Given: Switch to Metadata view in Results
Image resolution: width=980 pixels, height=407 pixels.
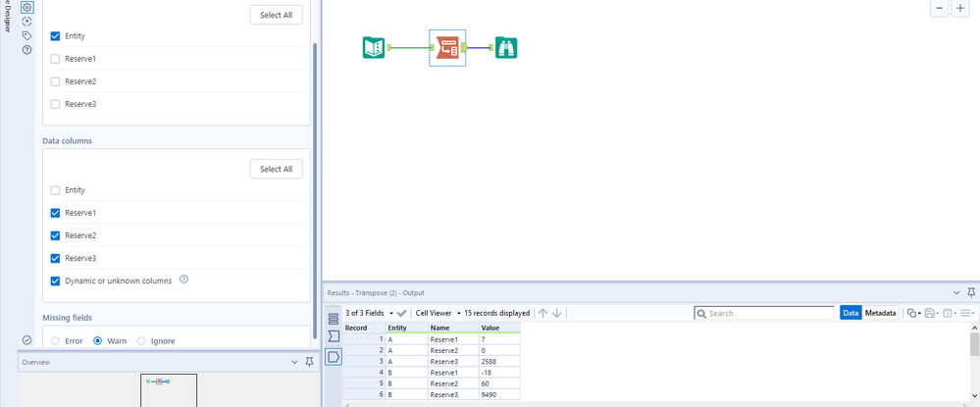Looking at the screenshot, I should (880, 313).
